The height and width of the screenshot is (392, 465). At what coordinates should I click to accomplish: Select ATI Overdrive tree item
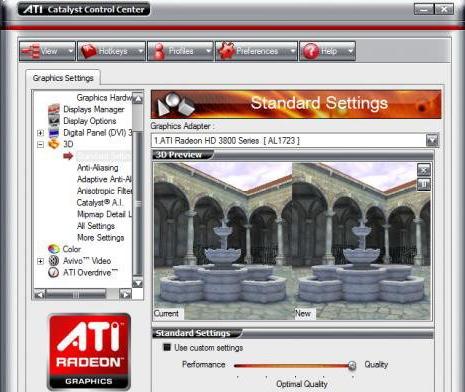pos(90,273)
